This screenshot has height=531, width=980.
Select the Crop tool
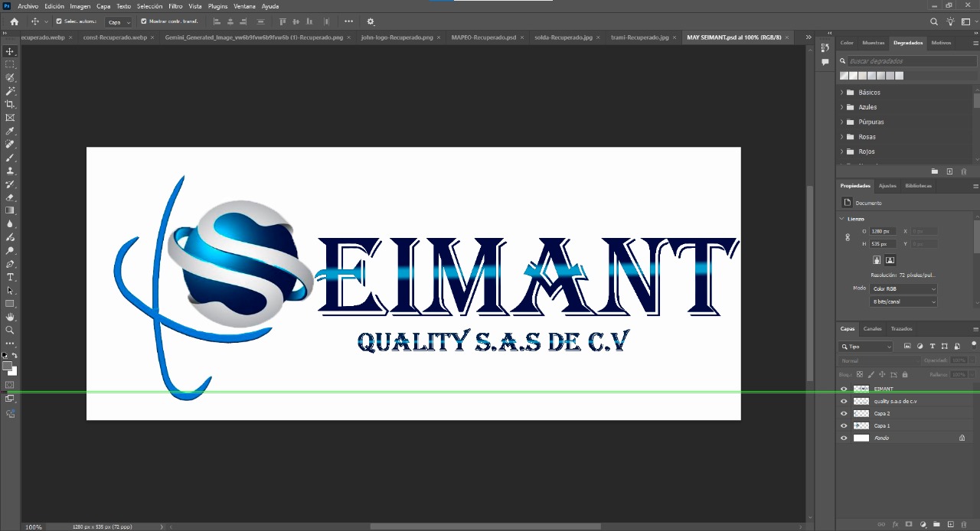pos(10,104)
